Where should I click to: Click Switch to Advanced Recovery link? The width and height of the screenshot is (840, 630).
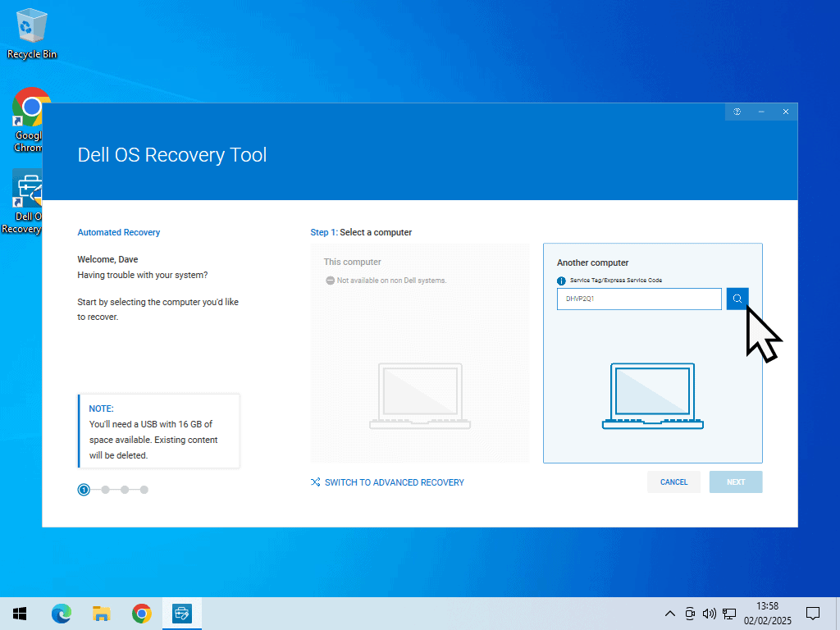coord(394,482)
